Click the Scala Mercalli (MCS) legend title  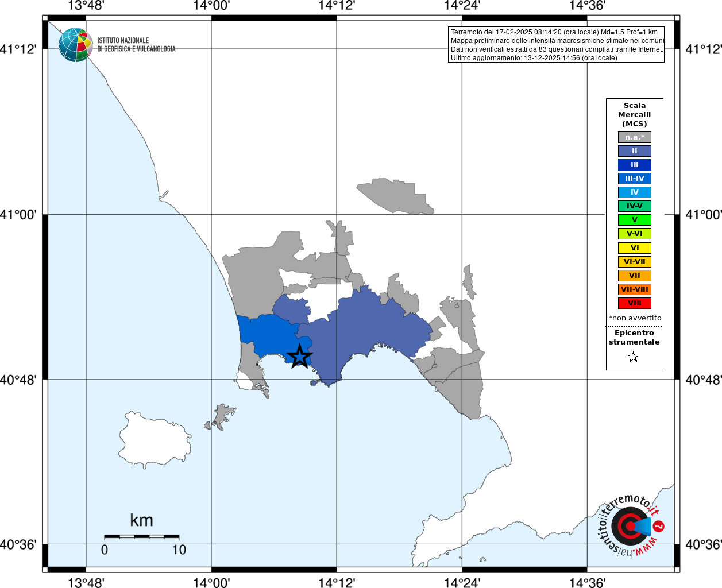pos(635,115)
